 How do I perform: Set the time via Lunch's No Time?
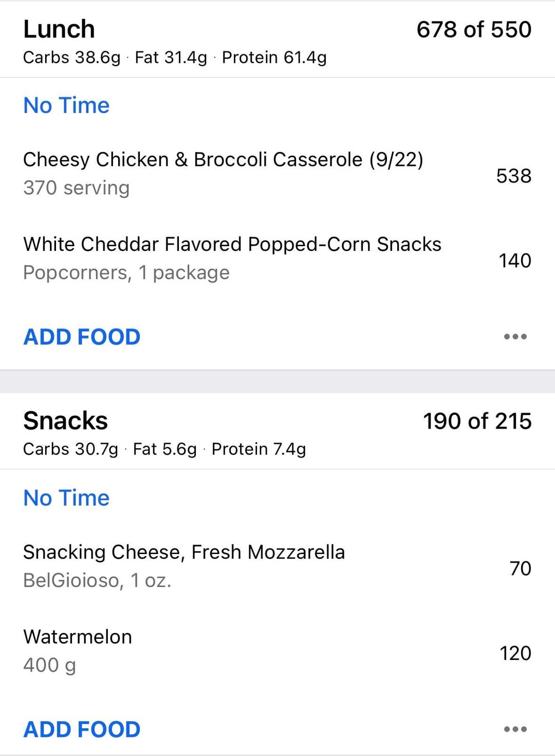point(66,105)
